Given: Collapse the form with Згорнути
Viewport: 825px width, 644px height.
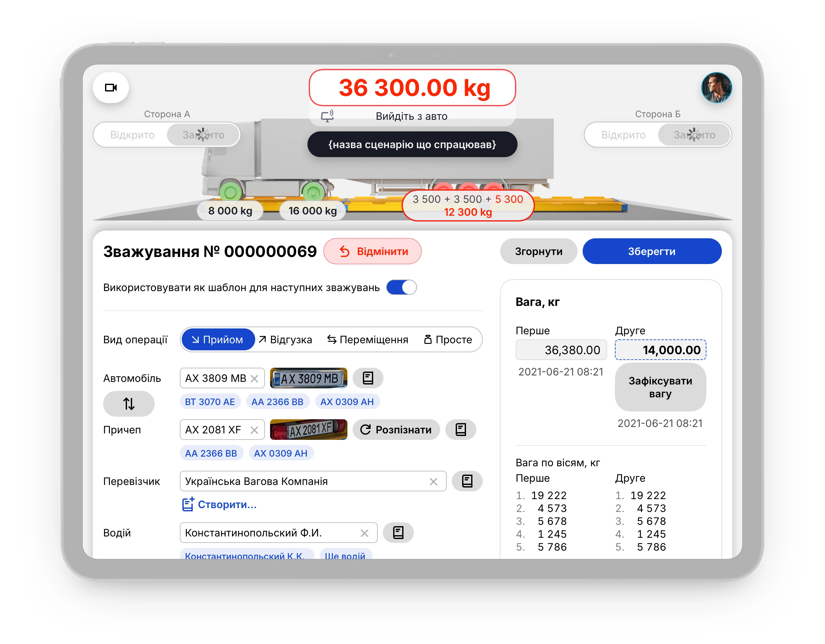Looking at the screenshot, I should [x=538, y=251].
